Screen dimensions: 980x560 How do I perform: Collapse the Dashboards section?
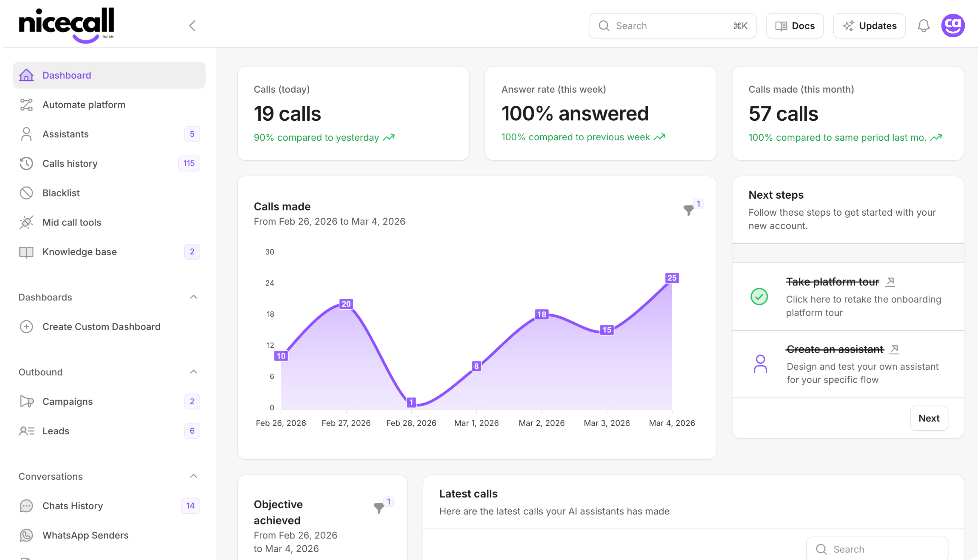(193, 297)
